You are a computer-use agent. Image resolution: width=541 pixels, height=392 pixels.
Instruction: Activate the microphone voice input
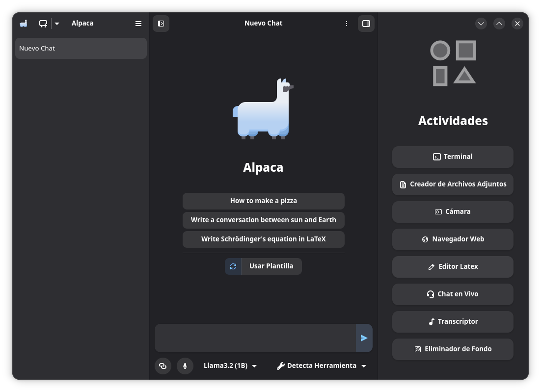[x=185, y=366]
